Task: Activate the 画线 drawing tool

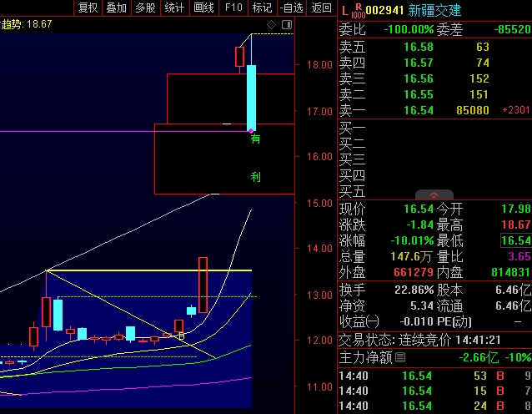Action: click(203, 8)
